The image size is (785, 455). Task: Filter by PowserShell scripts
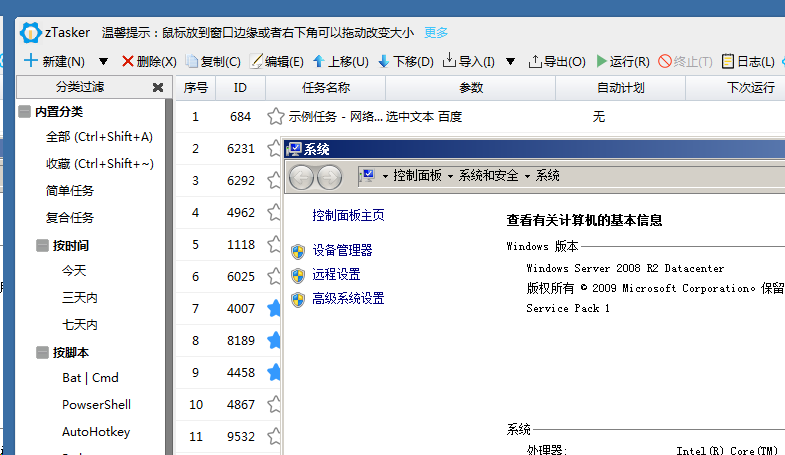click(x=96, y=404)
